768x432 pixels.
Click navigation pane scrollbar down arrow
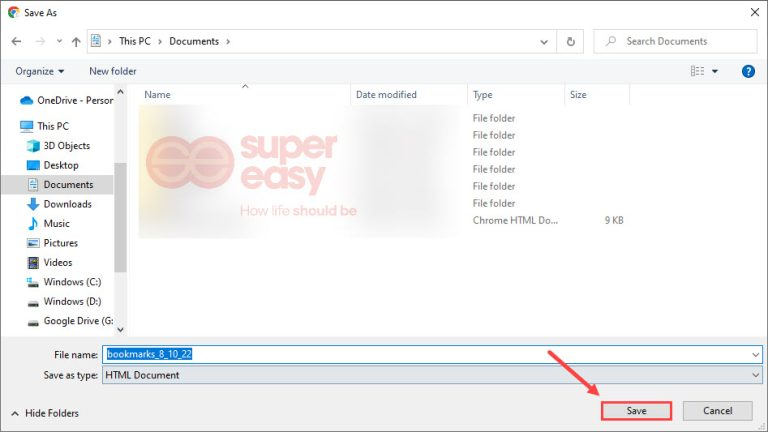click(x=120, y=330)
